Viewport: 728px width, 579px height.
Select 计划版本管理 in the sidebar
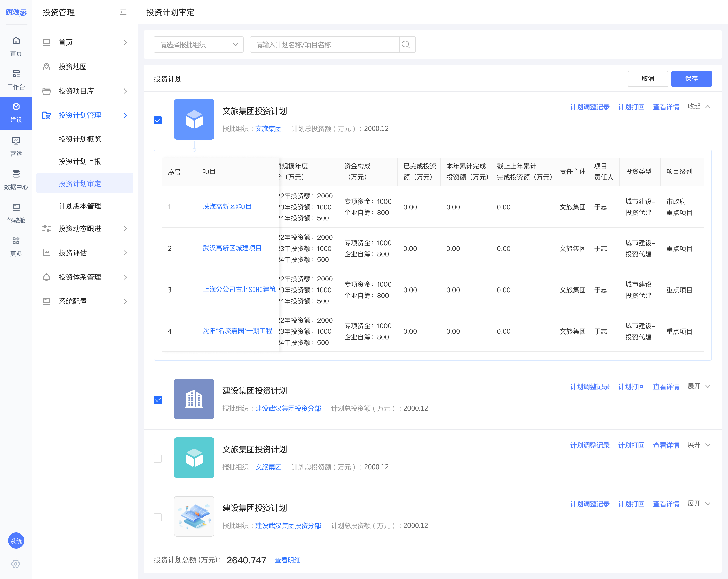click(80, 206)
